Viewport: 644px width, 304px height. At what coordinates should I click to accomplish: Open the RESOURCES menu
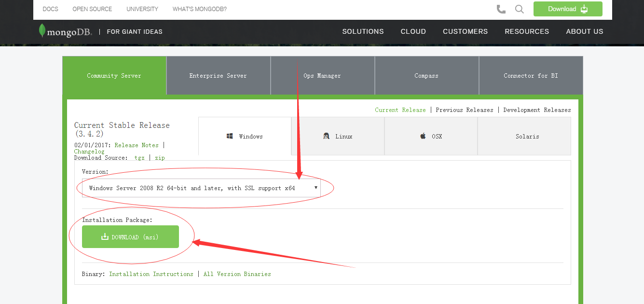click(x=527, y=31)
